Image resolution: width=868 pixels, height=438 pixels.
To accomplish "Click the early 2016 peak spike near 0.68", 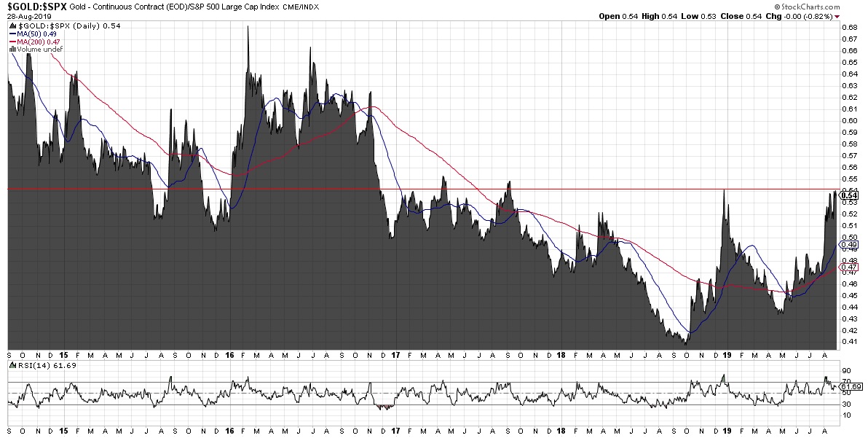I will coord(248,29).
